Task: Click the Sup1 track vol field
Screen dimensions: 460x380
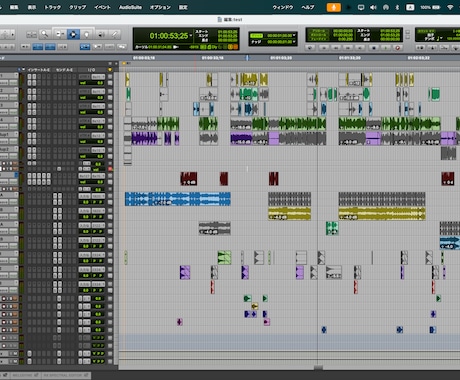Action: tap(91, 142)
